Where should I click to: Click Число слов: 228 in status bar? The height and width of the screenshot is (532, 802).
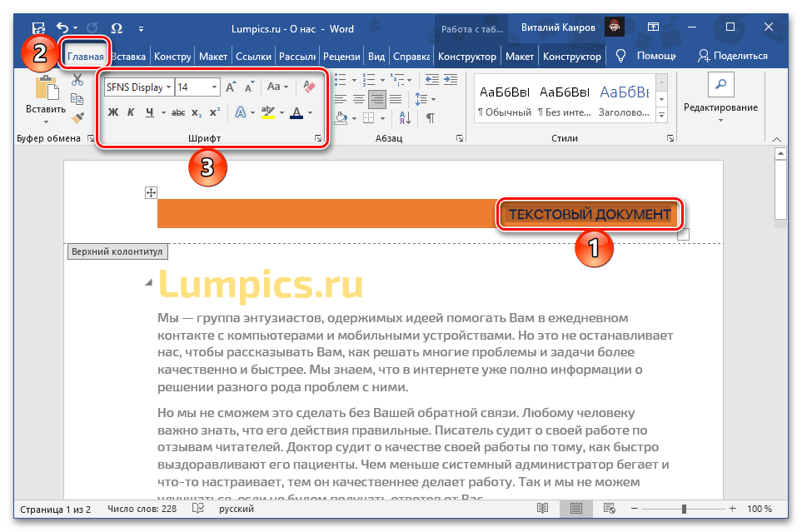[142, 509]
